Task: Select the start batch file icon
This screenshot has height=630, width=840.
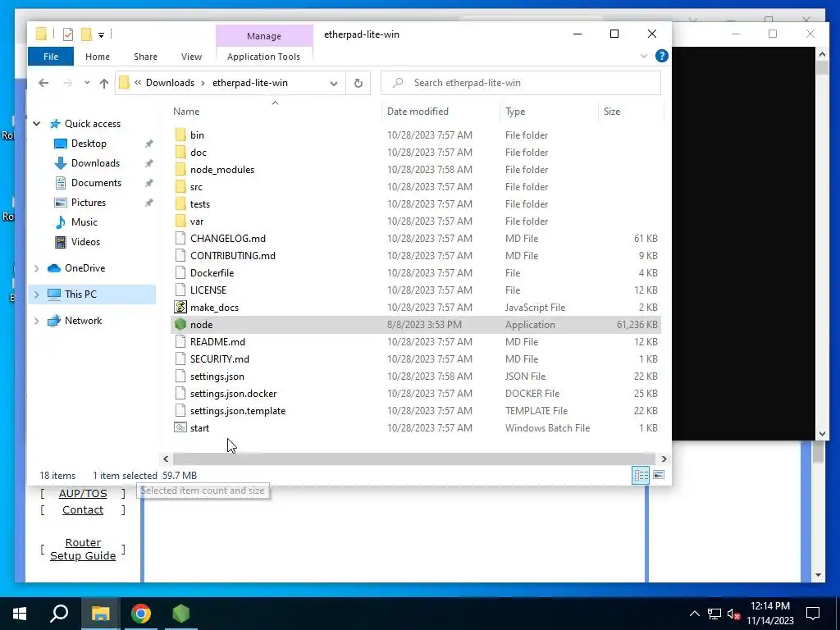Action: (x=180, y=427)
